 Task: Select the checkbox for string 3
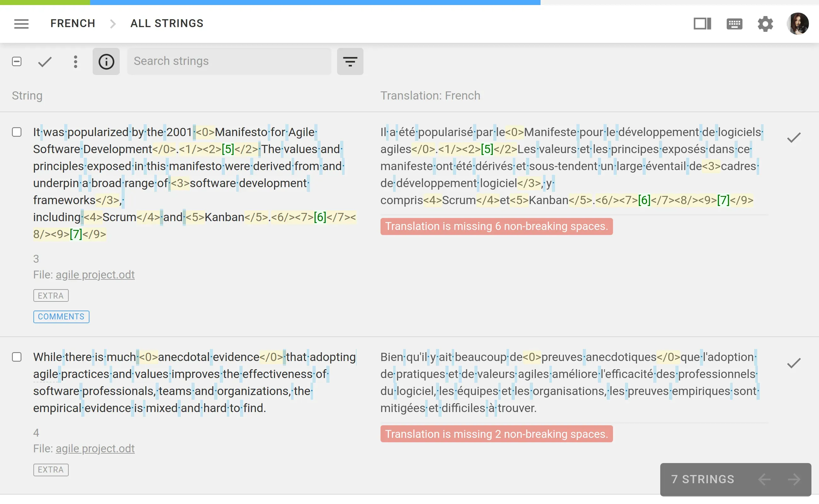point(17,132)
